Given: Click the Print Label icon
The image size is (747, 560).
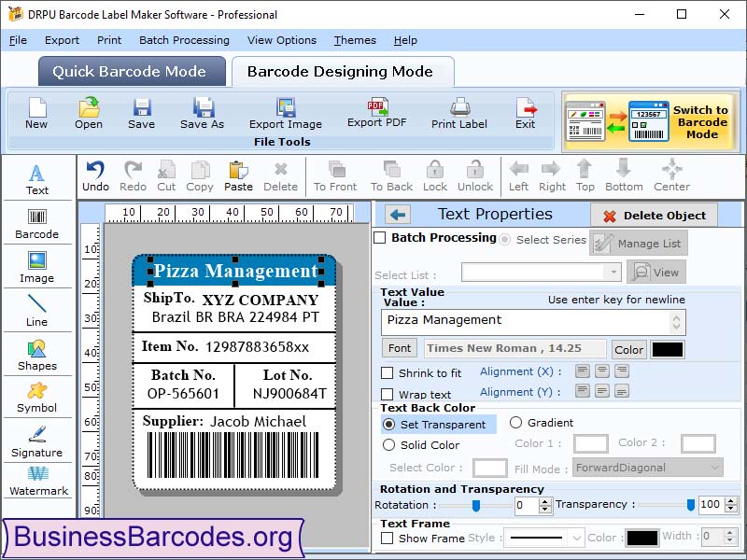Looking at the screenshot, I should (x=458, y=114).
